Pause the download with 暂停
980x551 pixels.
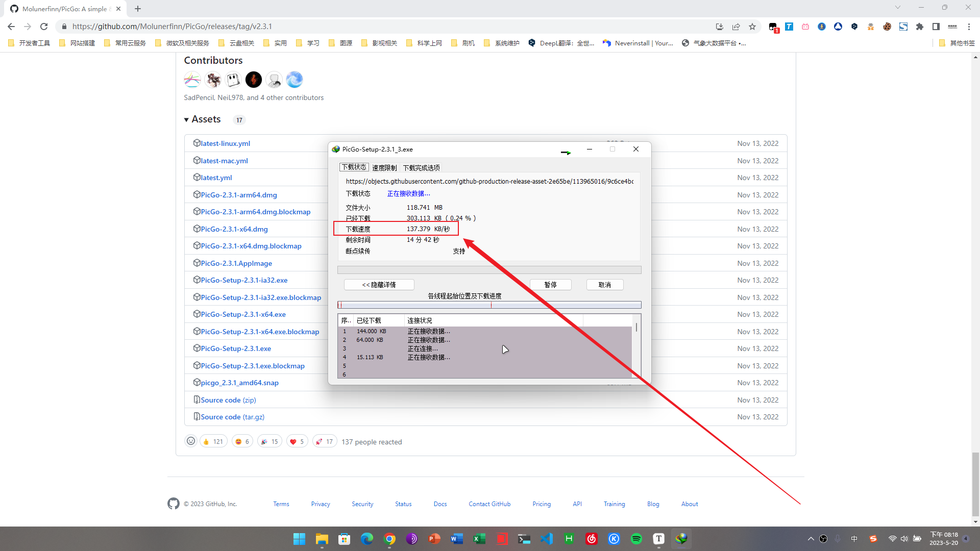[551, 285]
